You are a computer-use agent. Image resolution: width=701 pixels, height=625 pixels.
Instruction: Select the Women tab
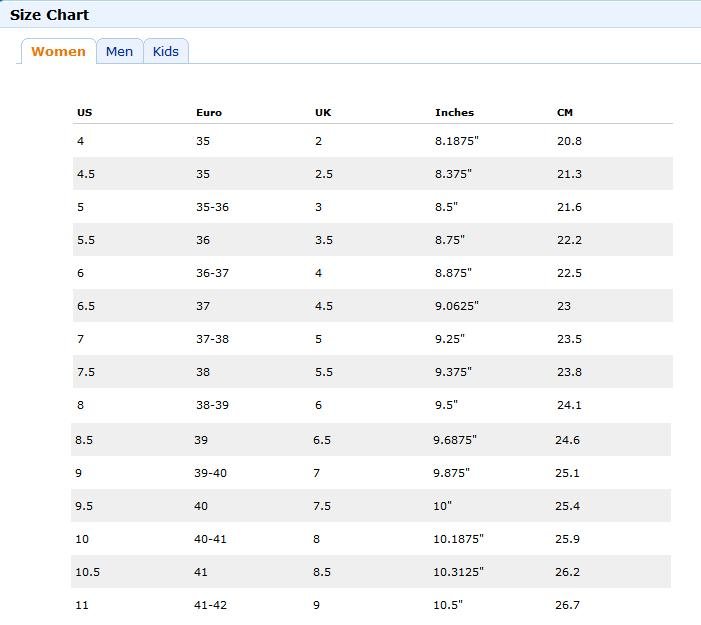tap(58, 51)
